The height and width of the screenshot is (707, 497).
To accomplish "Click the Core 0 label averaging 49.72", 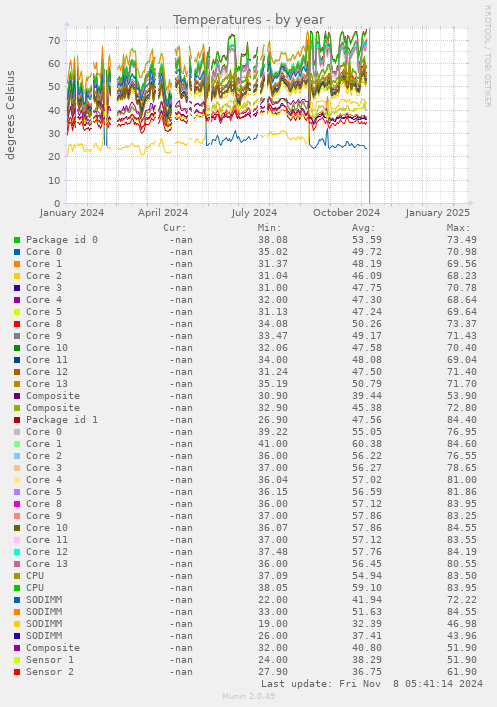I will coord(44,252).
